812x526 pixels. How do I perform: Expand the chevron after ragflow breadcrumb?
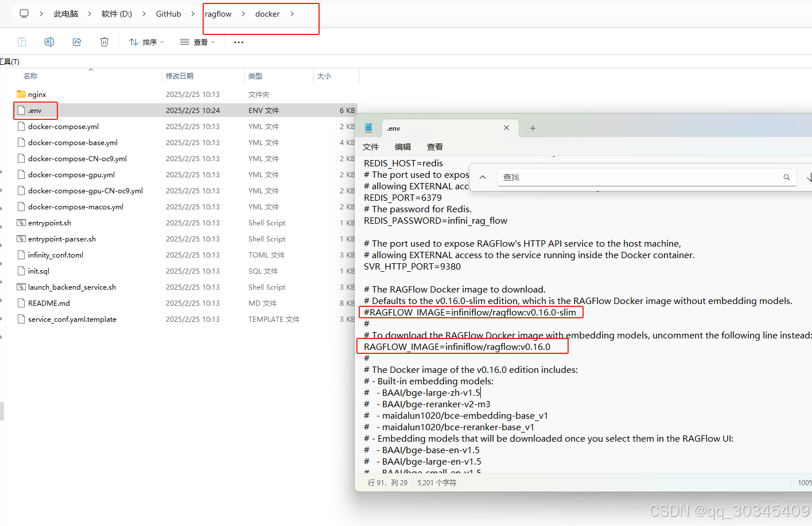tap(243, 14)
